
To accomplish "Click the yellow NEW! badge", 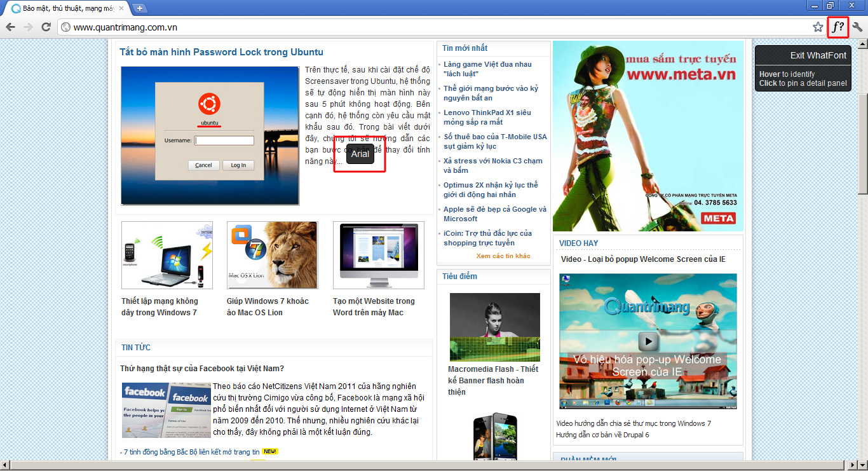I will click(x=270, y=452).
